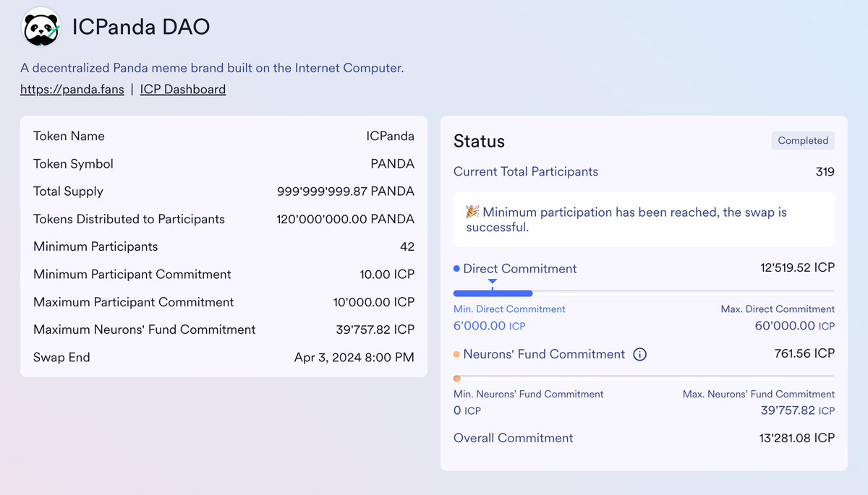Click the 0 ICP minimum value

(467, 411)
